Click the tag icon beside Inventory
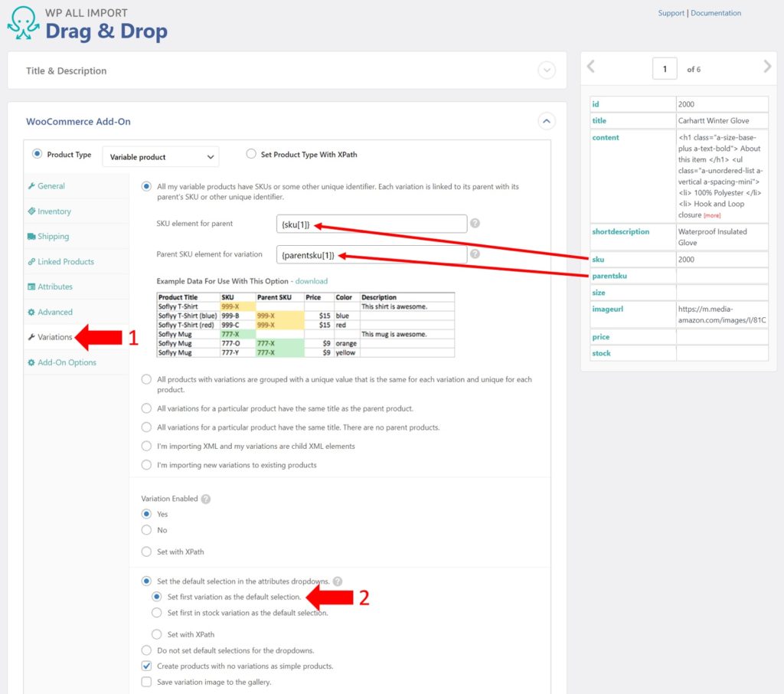The width and height of the screenshot is (784, 694). coord(31,211)
